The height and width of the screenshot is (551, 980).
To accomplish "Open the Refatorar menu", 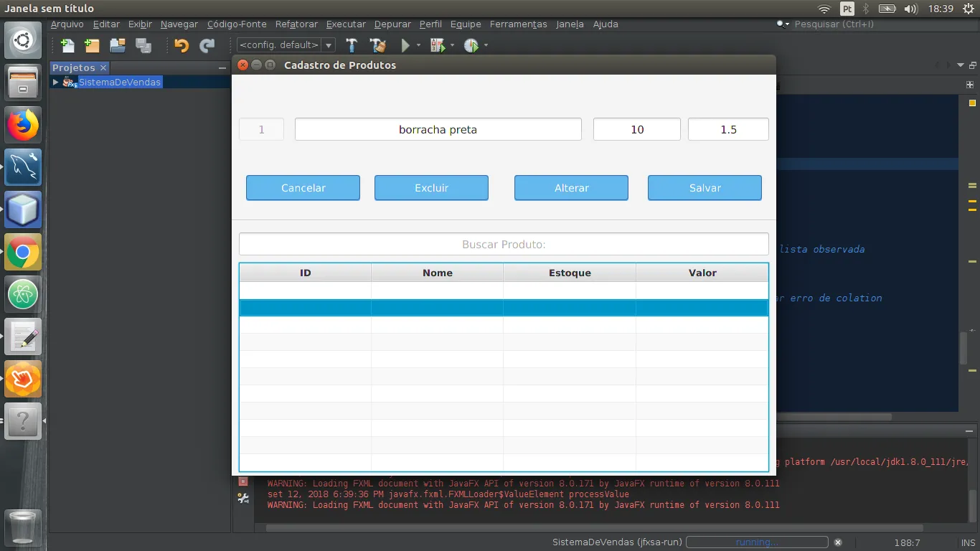I will tap(296, 24).
